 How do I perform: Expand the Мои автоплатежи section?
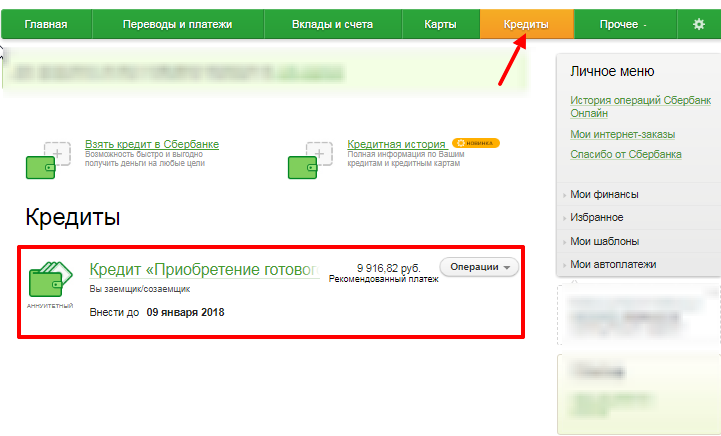[x=613, y=264]
